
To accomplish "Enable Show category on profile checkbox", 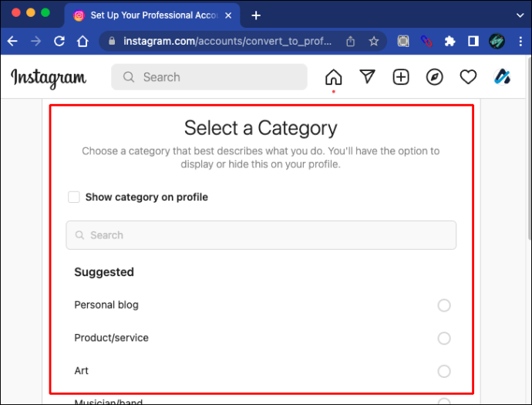I will pos(74,197).
